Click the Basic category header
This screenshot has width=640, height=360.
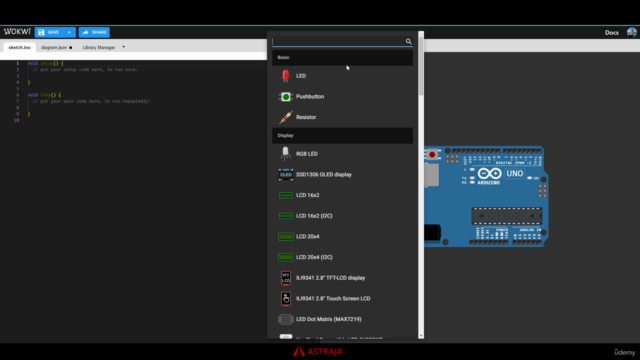[x=342, y=58]
